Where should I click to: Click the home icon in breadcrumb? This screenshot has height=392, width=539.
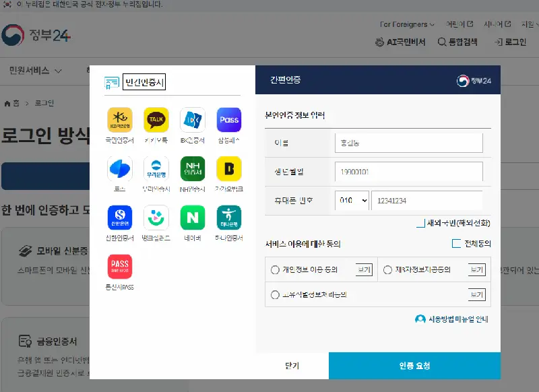point(7,104)
